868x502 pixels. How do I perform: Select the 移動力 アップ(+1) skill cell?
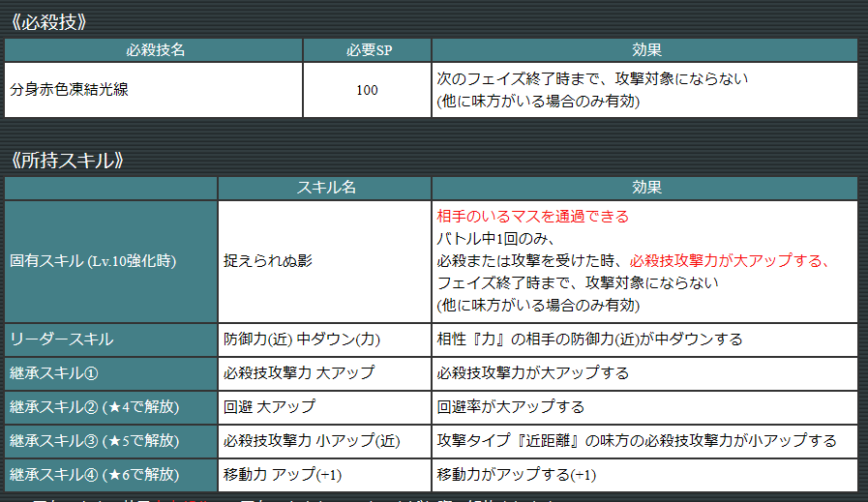[x=325, y=475]
